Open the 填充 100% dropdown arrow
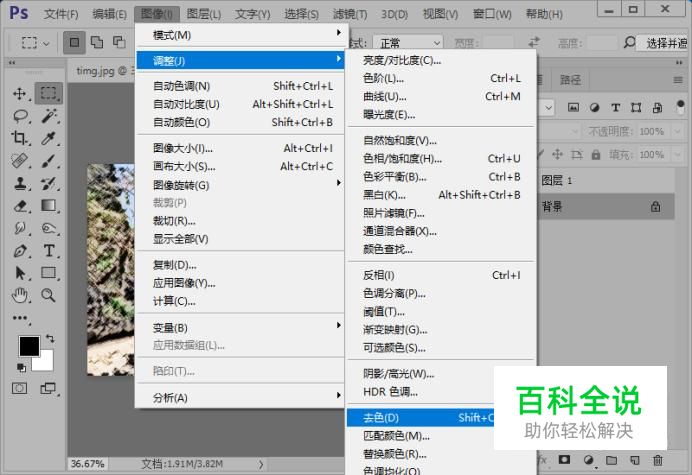This screenshot has height=475, width=692. point(677,155)
